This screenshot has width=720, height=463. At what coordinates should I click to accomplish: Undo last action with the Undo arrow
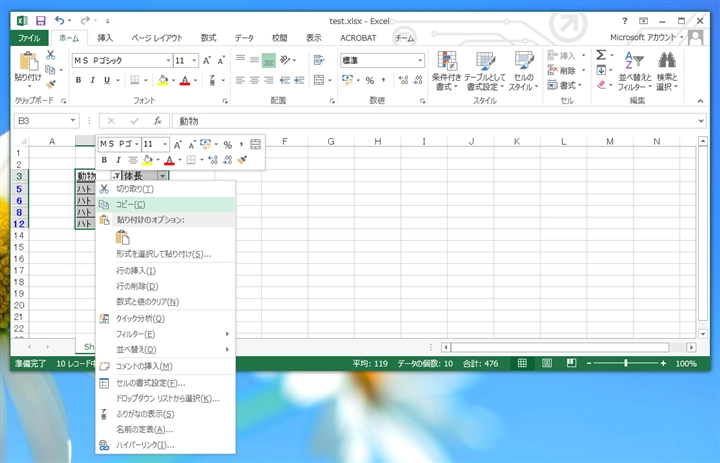click(x=60, y=20)
